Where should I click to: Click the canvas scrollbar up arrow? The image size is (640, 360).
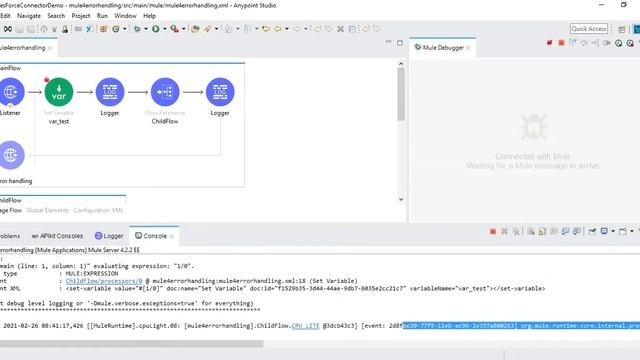click(401, 64)
